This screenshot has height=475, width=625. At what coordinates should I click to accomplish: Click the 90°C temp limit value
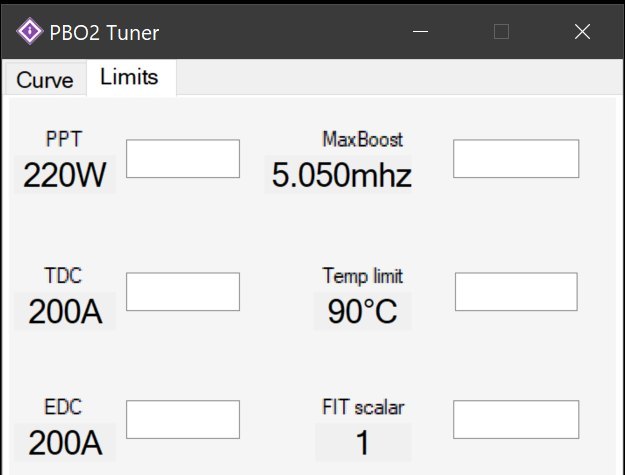(363, 311)
